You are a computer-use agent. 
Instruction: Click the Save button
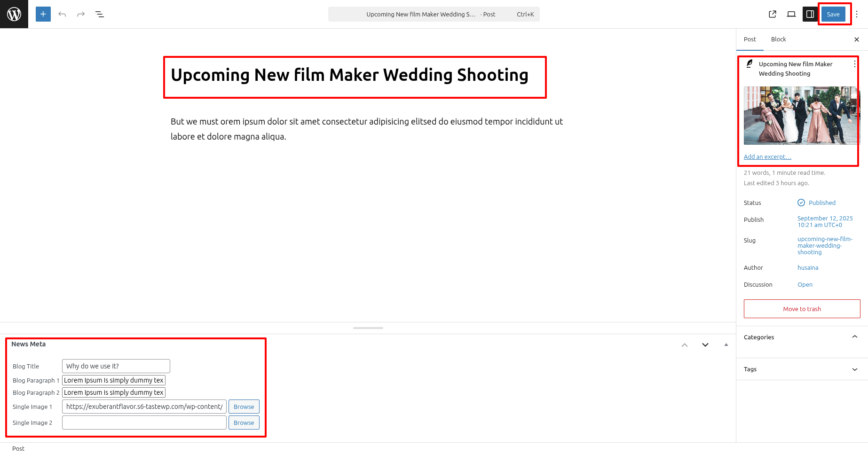pos(833,14)
